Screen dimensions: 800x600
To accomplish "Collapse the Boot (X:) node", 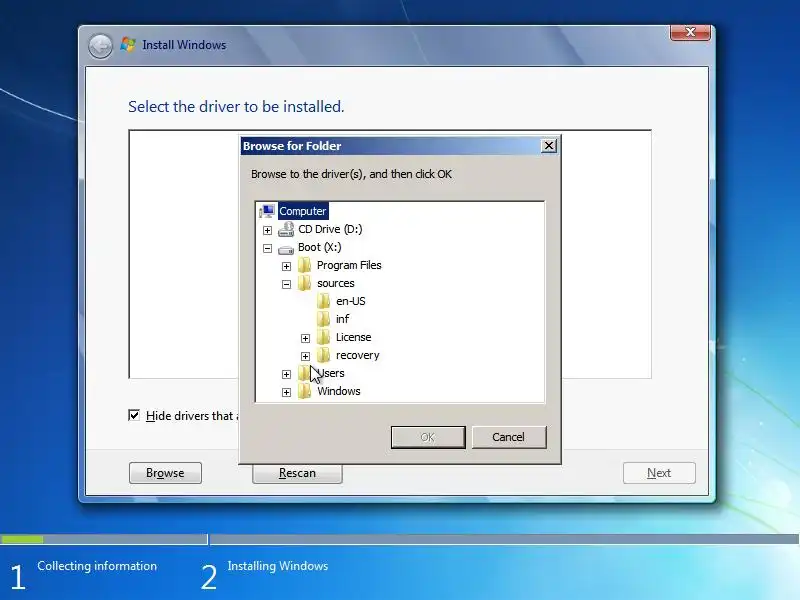I will click(x=267, y=248).
